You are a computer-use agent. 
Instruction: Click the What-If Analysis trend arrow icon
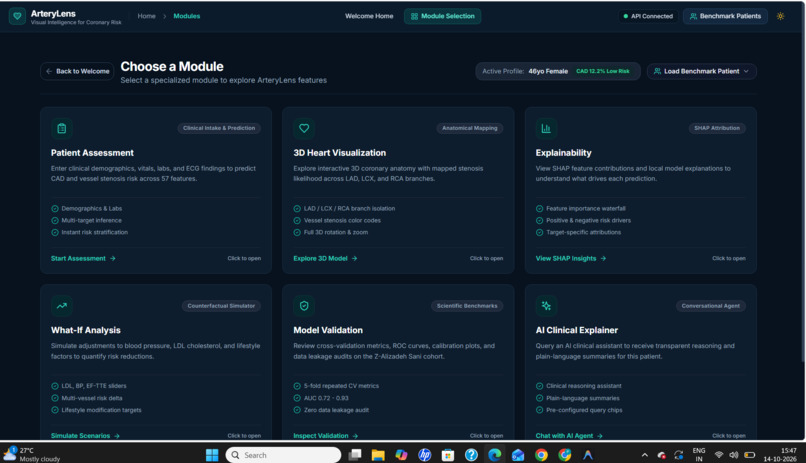click(x=62, y=306)
